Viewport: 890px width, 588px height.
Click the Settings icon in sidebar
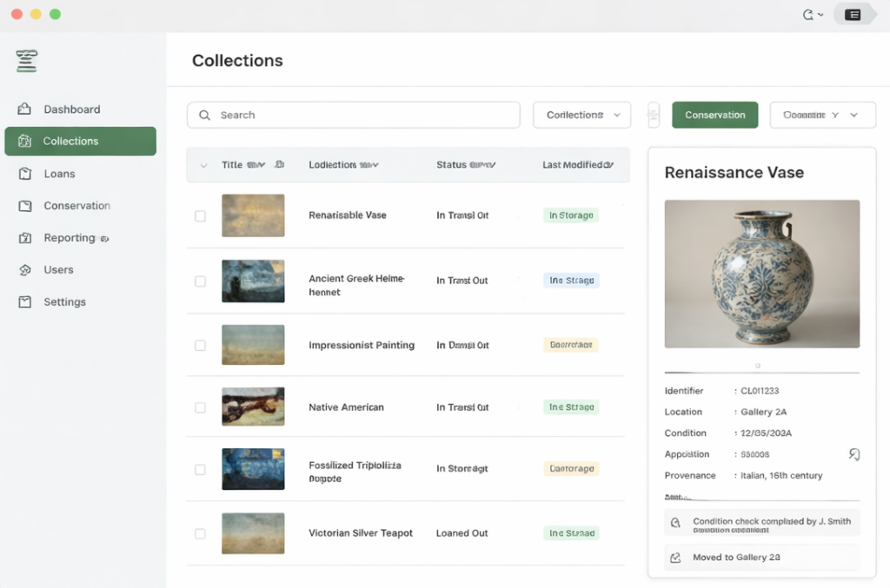coord(25,302)
